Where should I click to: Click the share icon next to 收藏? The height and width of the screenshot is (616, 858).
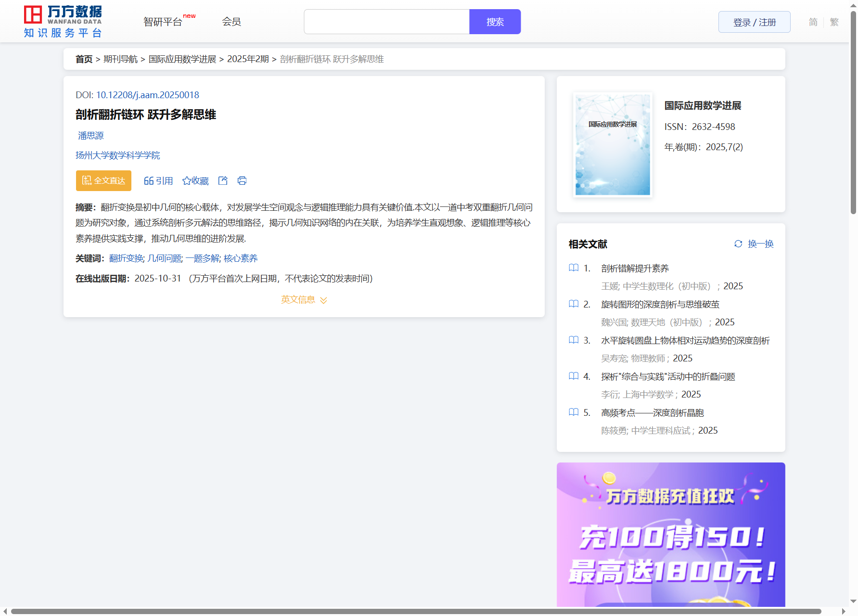[223, 181]
